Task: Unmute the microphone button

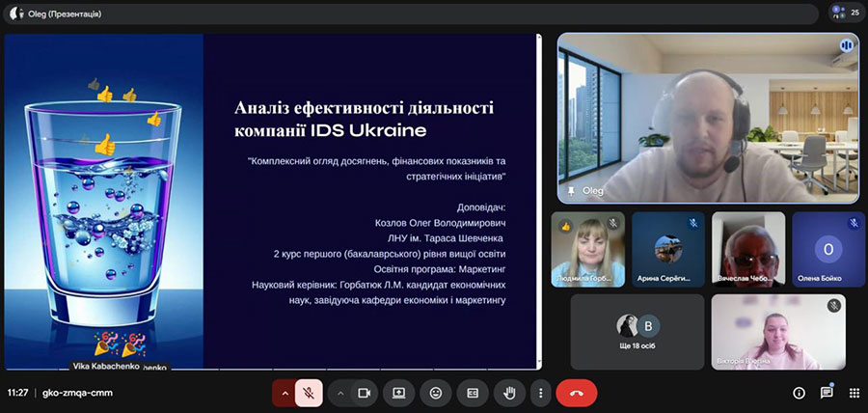Action: pos(309,393)
